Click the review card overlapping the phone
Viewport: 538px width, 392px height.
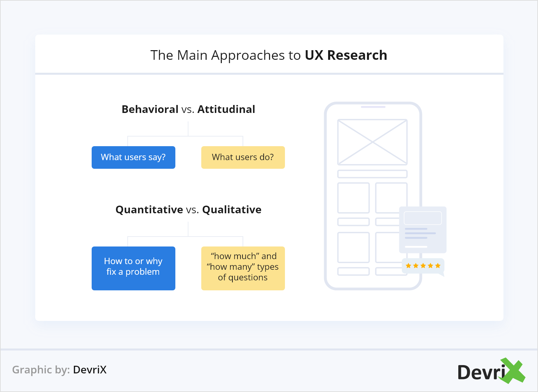(423, 230)
